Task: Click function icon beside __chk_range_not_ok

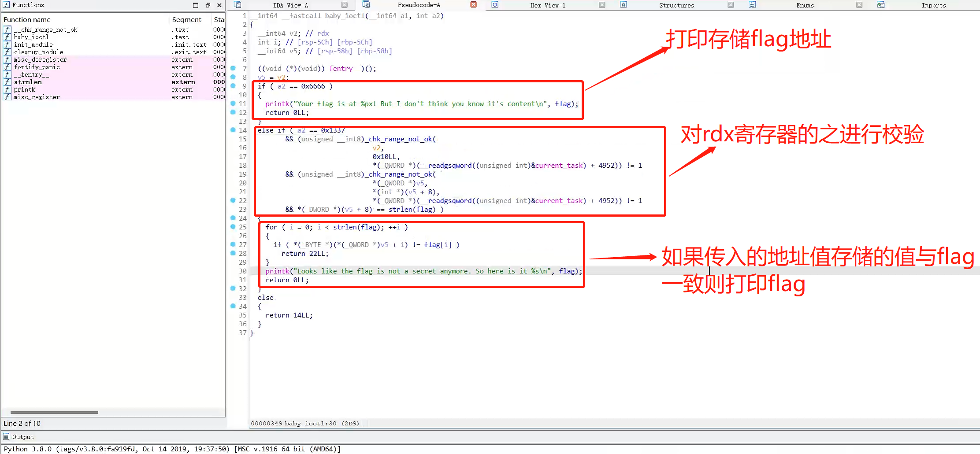Action: [7, 30]
